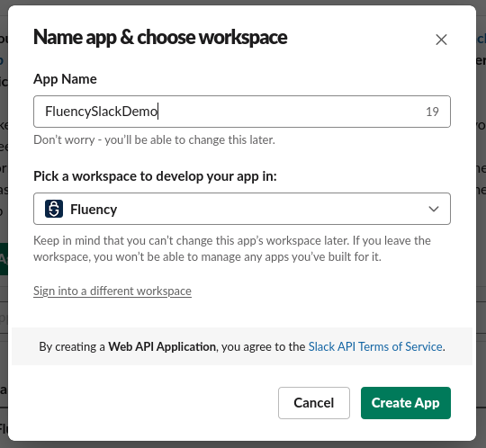Click the remaining character counter 19
486x448 pixels.
coord(432,112)
